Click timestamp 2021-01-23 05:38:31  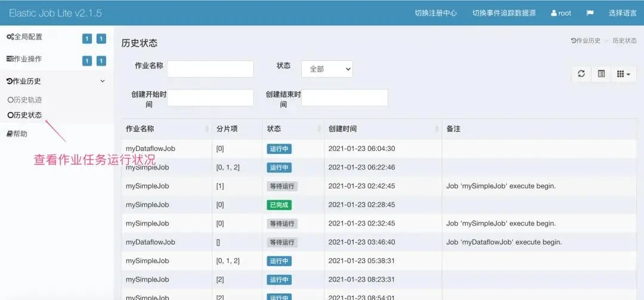tap(362, 261)
